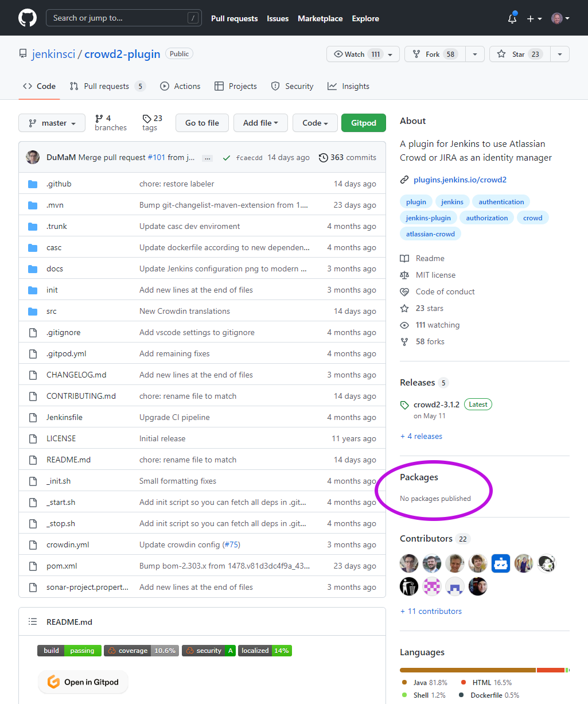Screen dimensions: 588x704
Task: Click the Gitpod button
Action: click(x=363, y=123)
